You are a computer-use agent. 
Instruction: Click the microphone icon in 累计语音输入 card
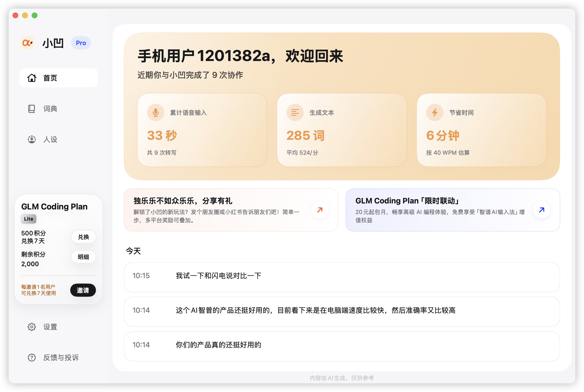tap(155, 112)
